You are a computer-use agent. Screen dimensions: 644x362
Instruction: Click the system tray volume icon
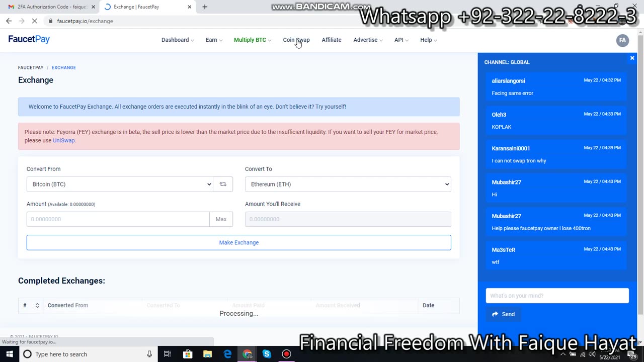click(592, 354)
